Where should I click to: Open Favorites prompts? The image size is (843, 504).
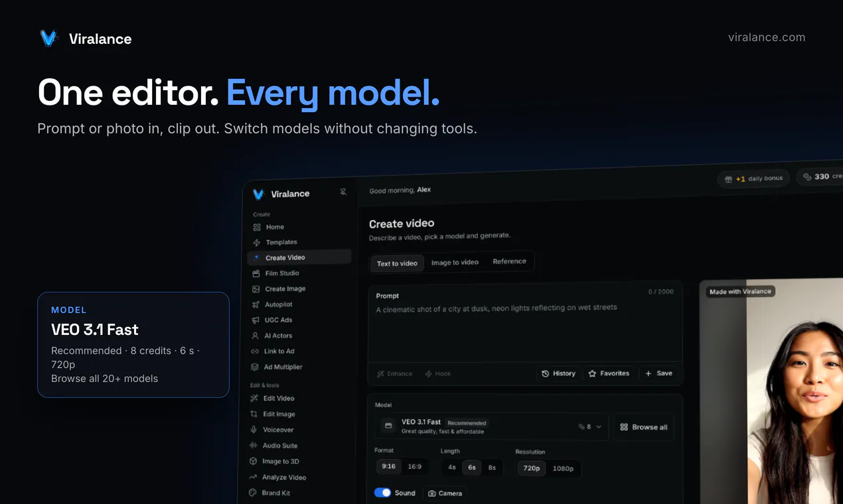pyautogui.click(x=609, y=373)
